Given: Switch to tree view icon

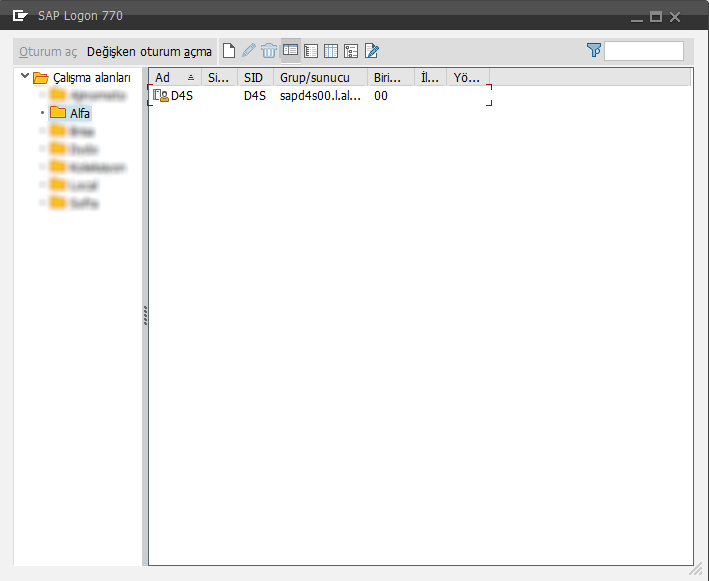Looking at the screenshot, I should tap(351, 51).
